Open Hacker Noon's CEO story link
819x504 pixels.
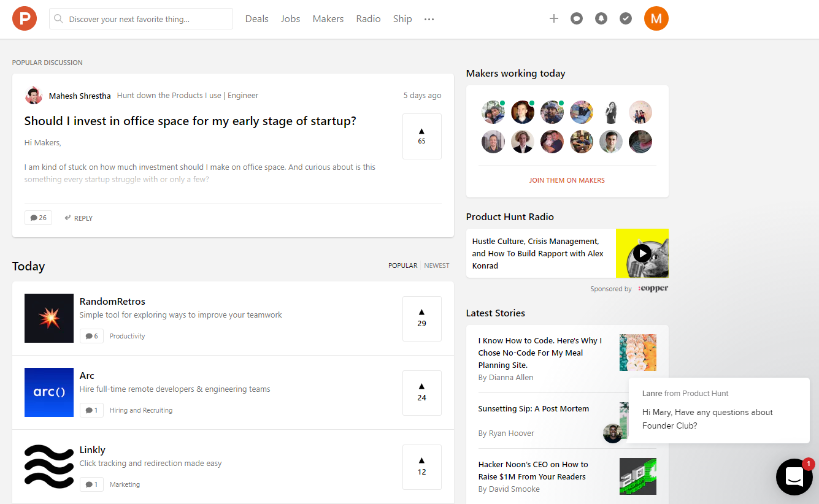533,470
